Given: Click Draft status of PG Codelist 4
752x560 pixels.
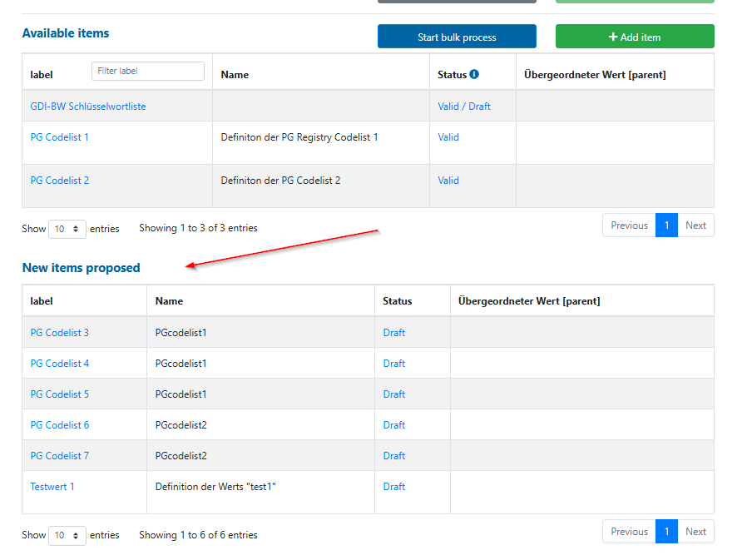Looking at the screenshot, I should tap(394, 364).
